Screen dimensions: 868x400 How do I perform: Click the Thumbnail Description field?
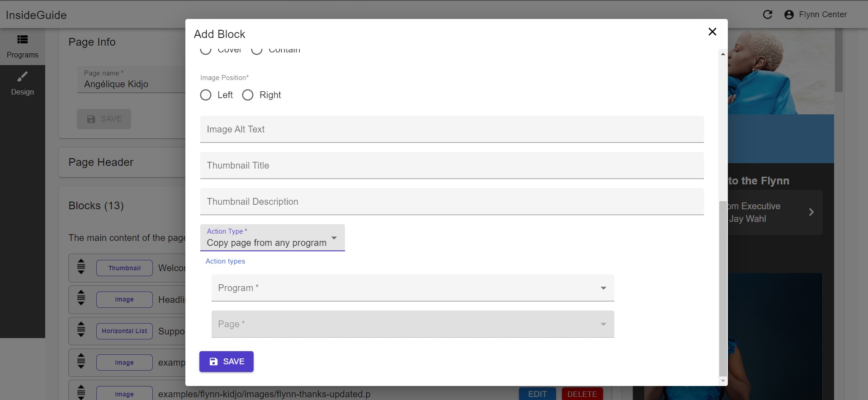click(x=452, y=202)
